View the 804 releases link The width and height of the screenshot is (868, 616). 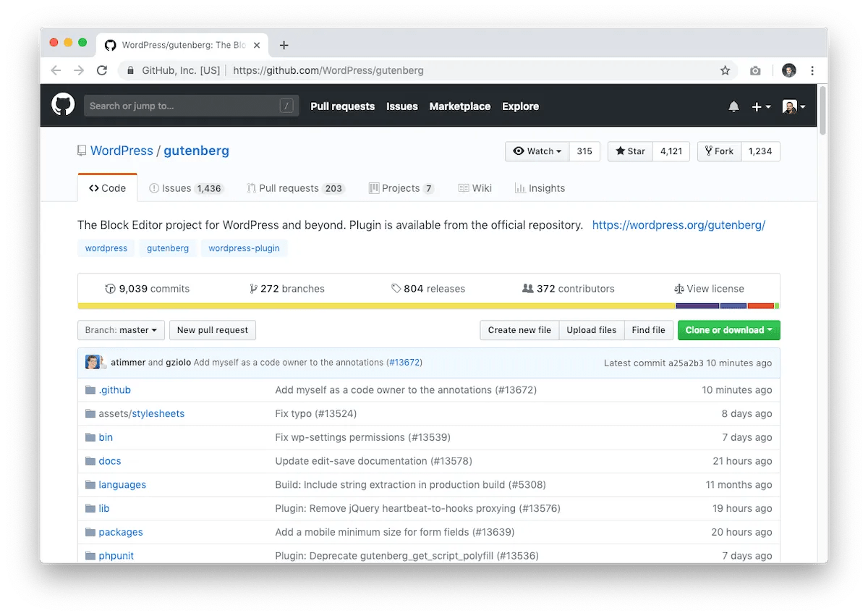pos(428,289)
